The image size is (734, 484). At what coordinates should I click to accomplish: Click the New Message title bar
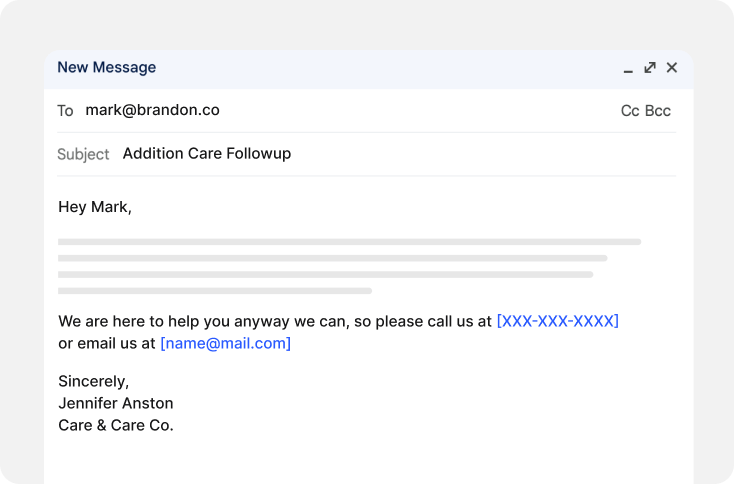tap(369, 69)
